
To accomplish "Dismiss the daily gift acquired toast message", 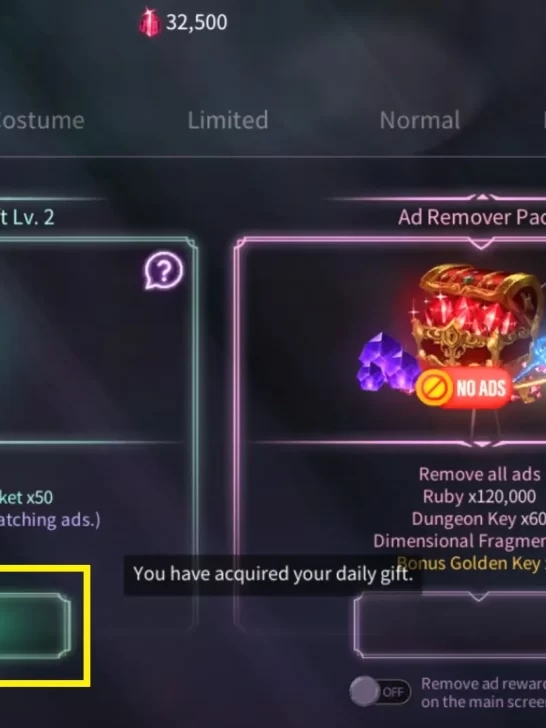I will point(273,574).
